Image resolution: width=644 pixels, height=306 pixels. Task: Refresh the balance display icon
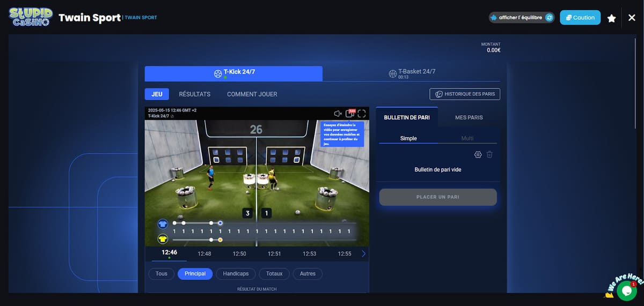click(x=549, y=18)
